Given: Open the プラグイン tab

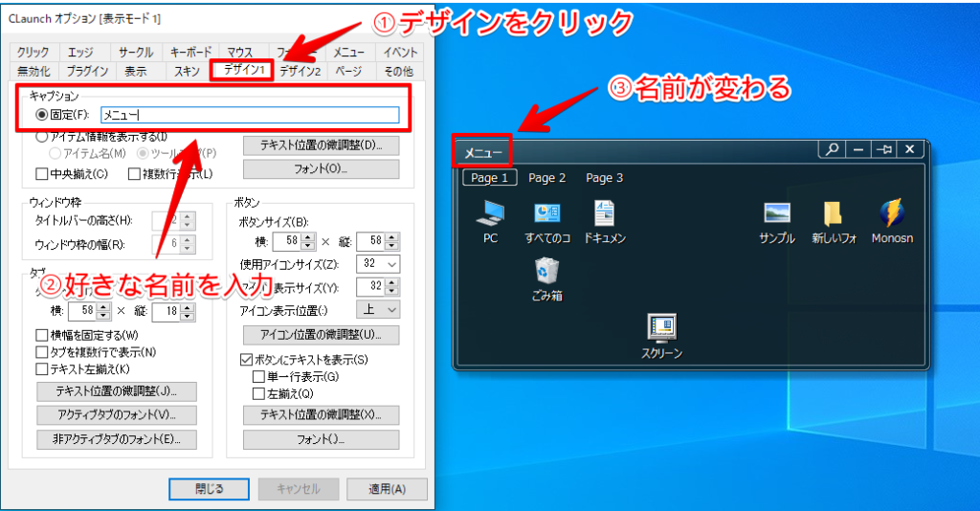Looking at the screenshot, I should click(87, 71).
